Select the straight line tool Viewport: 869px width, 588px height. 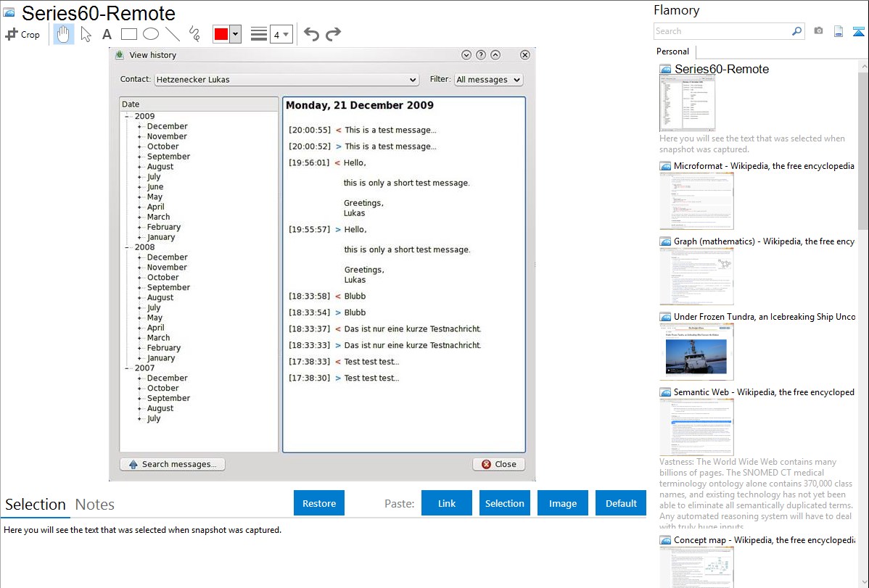[x=173, y=34]
